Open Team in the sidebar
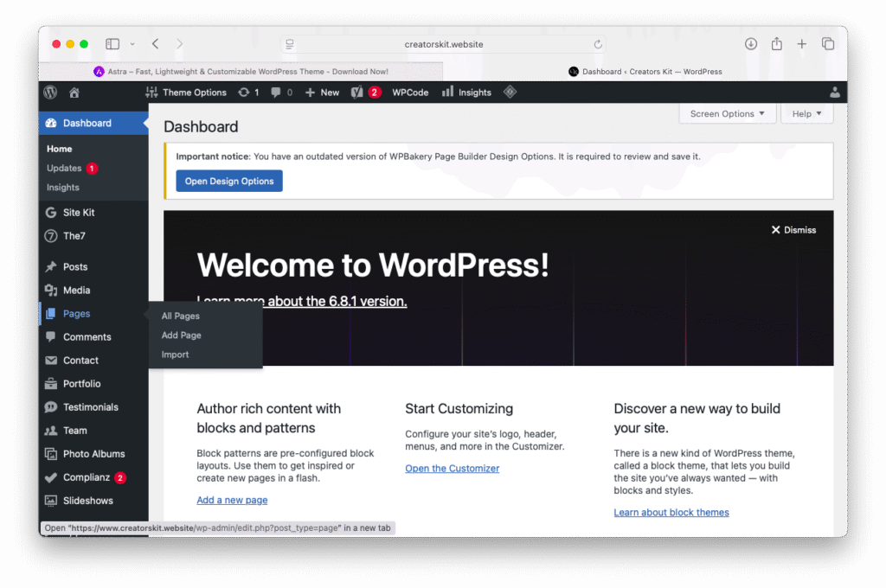The width and height of the screenshot is (886, 588). point(93,431)
